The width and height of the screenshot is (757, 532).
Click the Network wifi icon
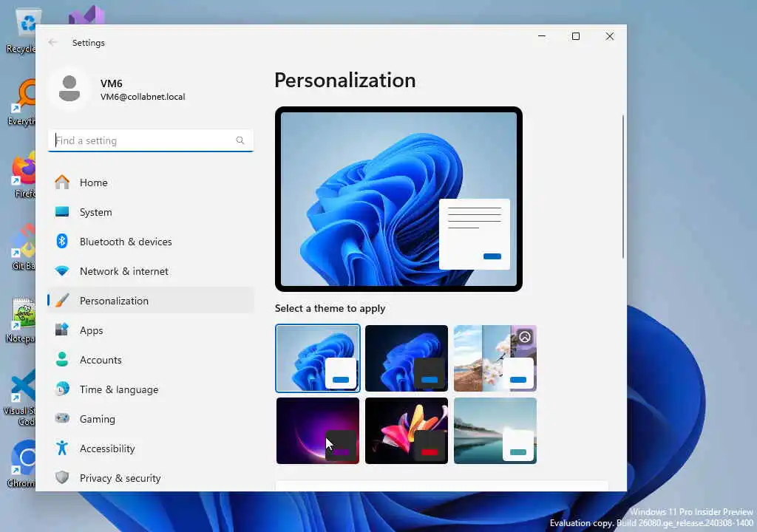[62, 271]
